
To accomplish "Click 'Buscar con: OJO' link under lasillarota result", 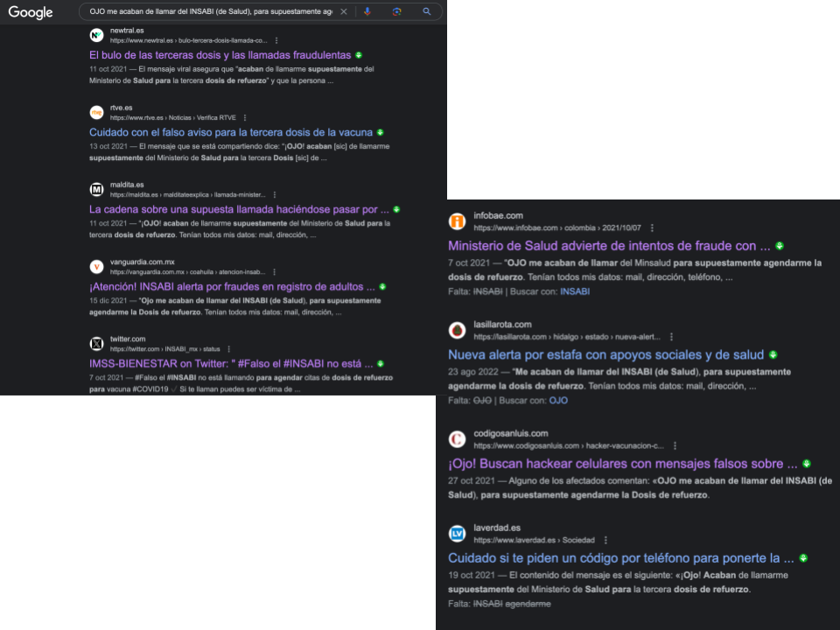I will click(558, 400).
